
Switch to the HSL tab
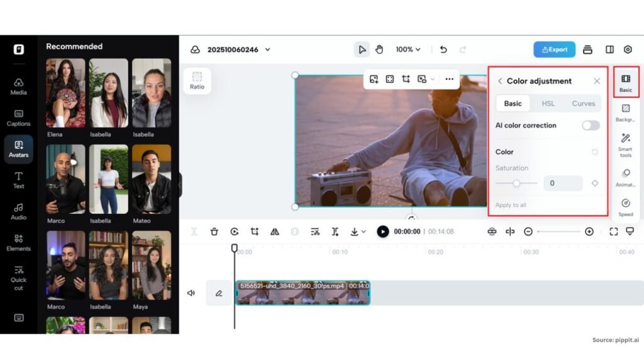tap(548, 103)
